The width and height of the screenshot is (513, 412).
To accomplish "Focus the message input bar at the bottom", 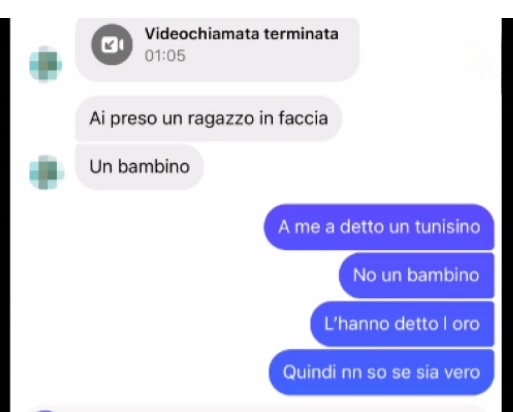I will tap(257, 409).
